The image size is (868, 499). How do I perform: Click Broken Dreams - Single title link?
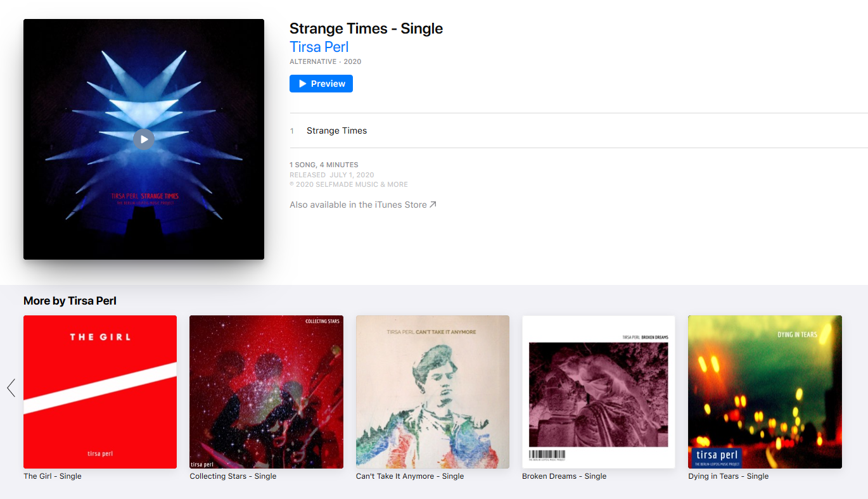click(564, 476)
